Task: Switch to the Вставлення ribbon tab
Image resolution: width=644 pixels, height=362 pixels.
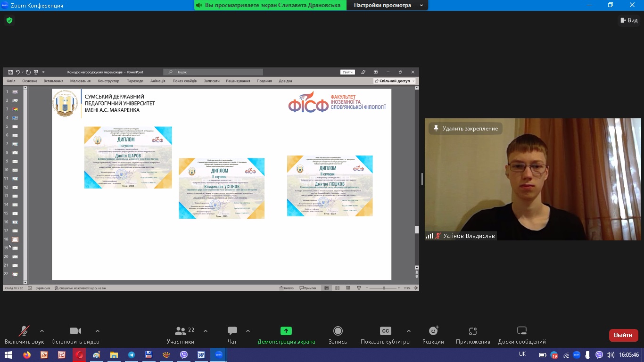Action: pyautogui.click(x=53, y=81)
